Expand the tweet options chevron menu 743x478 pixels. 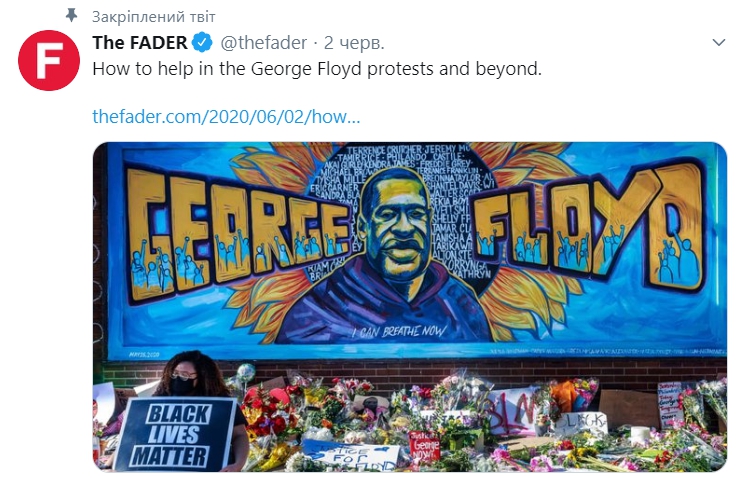719,43
